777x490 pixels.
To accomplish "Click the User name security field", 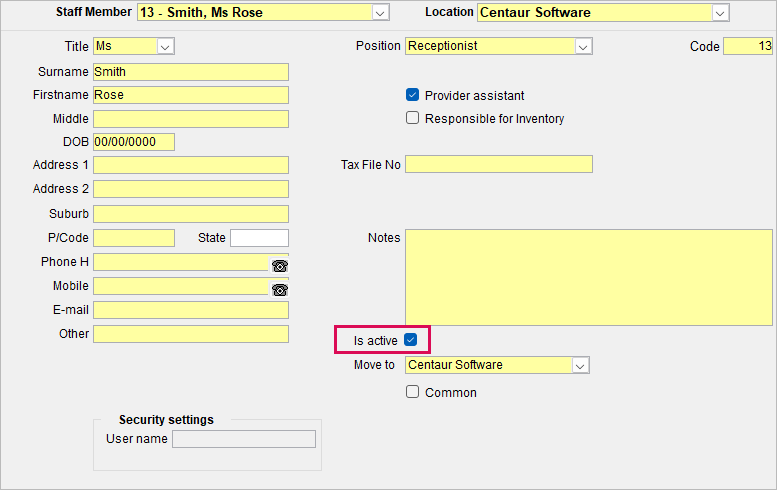I will pyautogui.click(x=244, y=439).
